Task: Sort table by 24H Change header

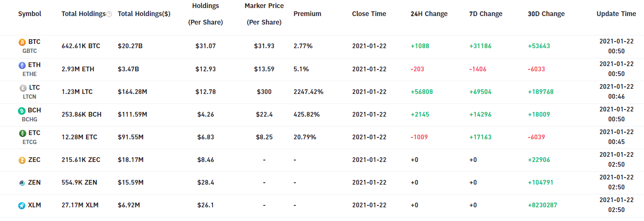Action: click(x=429, y=14)
